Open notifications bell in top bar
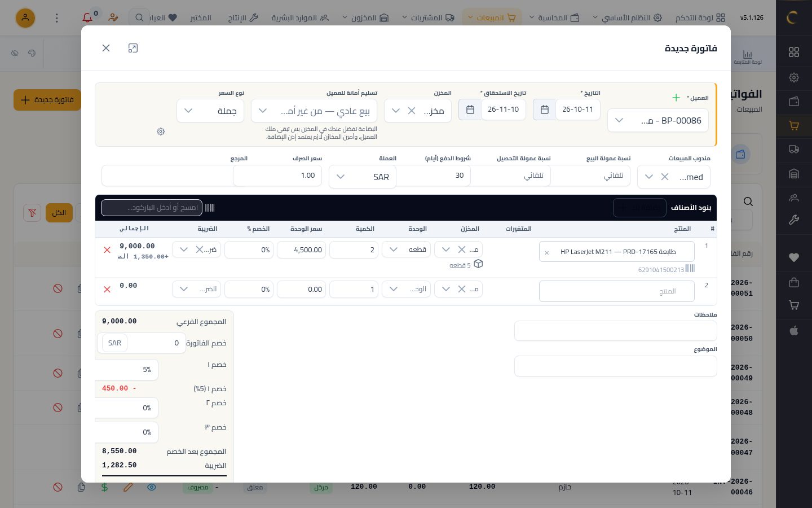This screenshot has height=508, width=812. point(87,18)
